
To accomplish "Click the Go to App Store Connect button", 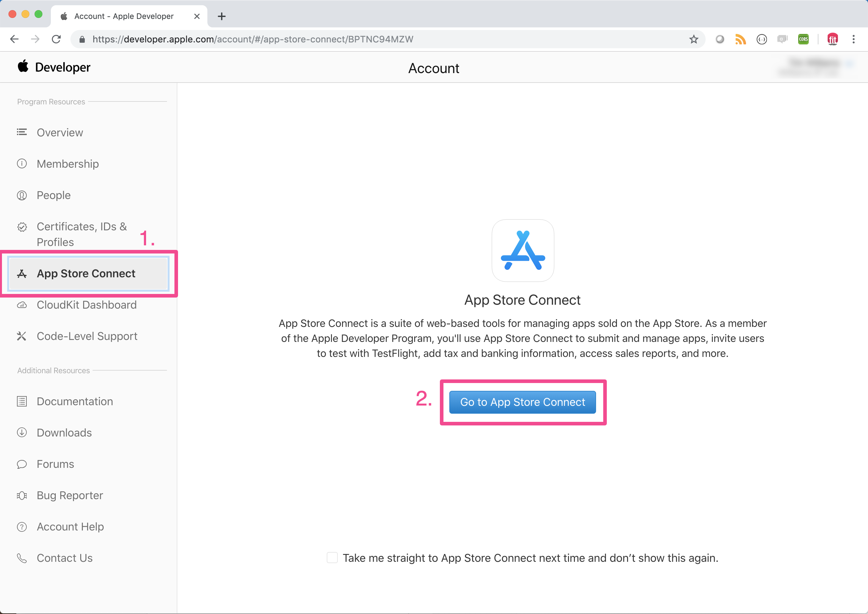I will tap(522, 402).
